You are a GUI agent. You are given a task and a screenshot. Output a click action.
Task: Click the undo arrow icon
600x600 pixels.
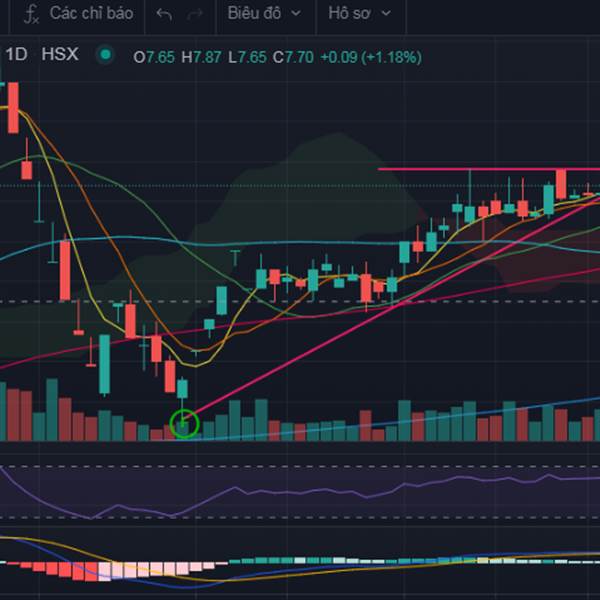click(x=164, y=15)
